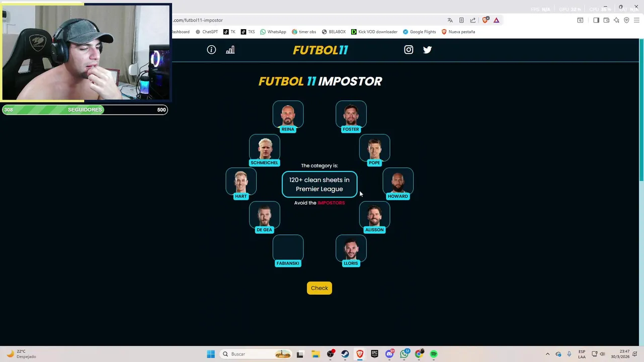
Task: Open File Explorer from taskbar
Action: point(315,354)
